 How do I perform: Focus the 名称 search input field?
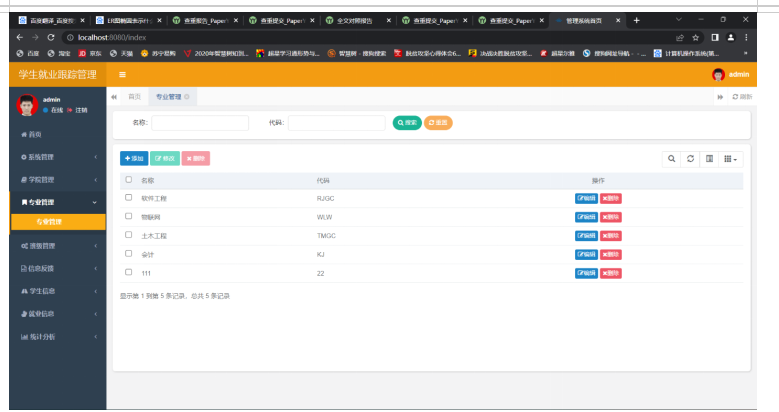click(x=200, y=123)
